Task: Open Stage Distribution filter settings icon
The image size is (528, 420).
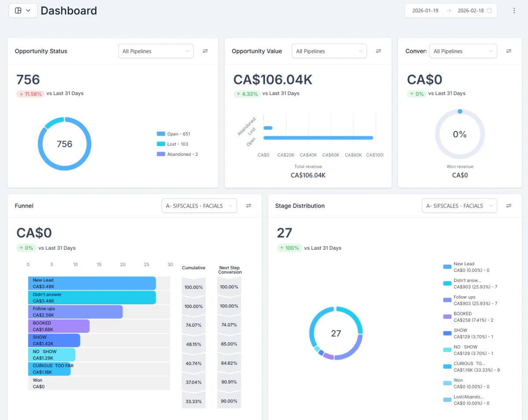Action: point(509,206)
